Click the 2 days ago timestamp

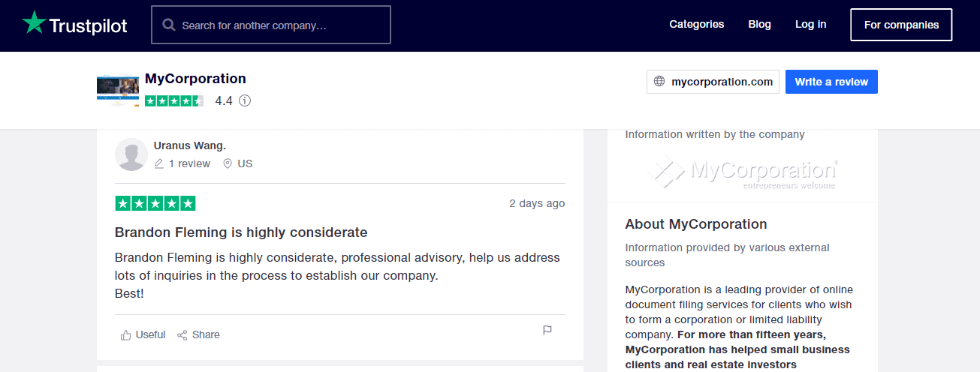[x=537, y=203]
